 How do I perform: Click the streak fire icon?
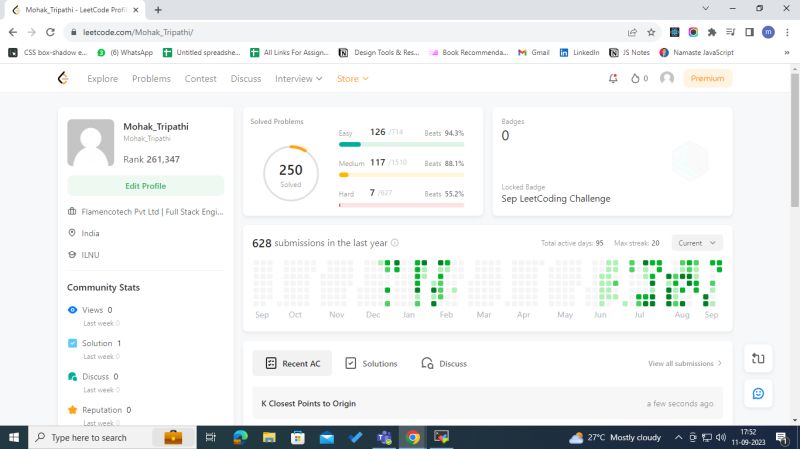click(635, 78)
